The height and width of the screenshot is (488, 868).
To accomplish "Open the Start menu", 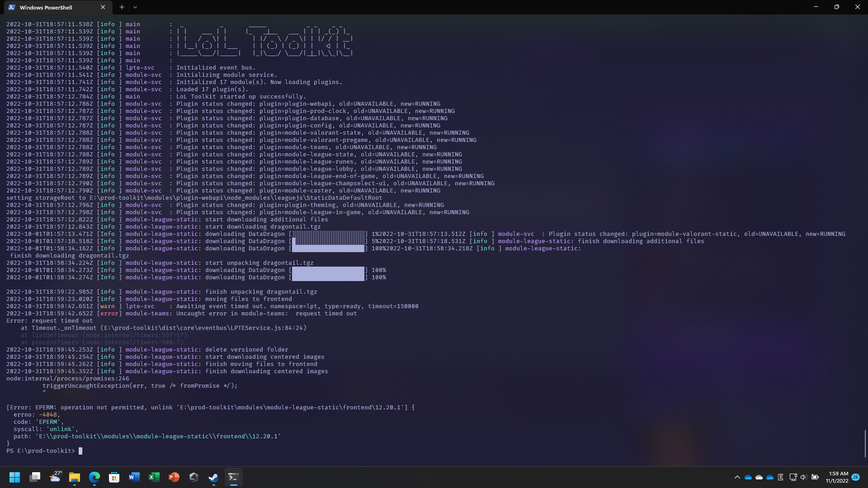I will point(14,477).
